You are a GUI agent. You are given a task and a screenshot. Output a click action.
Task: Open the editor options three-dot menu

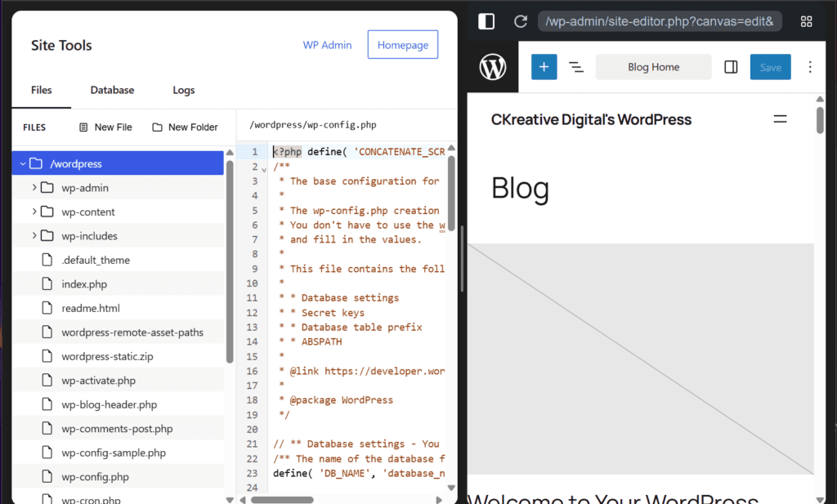(x=809, y=67)
